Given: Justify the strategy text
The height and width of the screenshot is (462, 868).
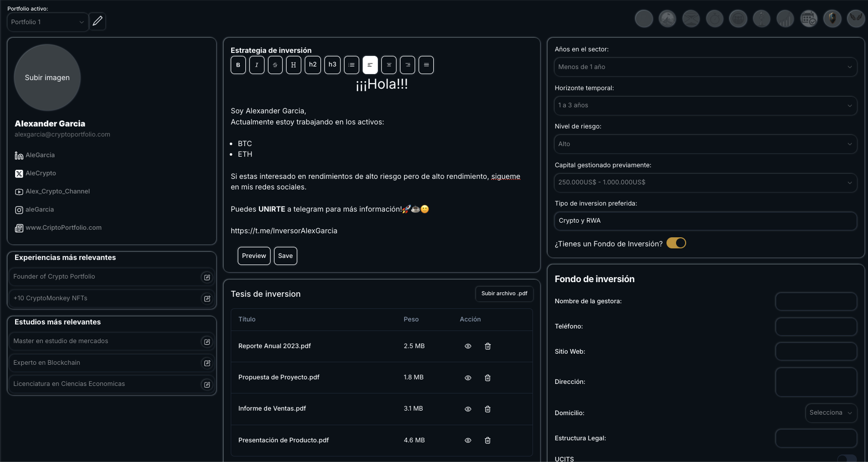Looking at the screenshot, I should click(426, 65).
